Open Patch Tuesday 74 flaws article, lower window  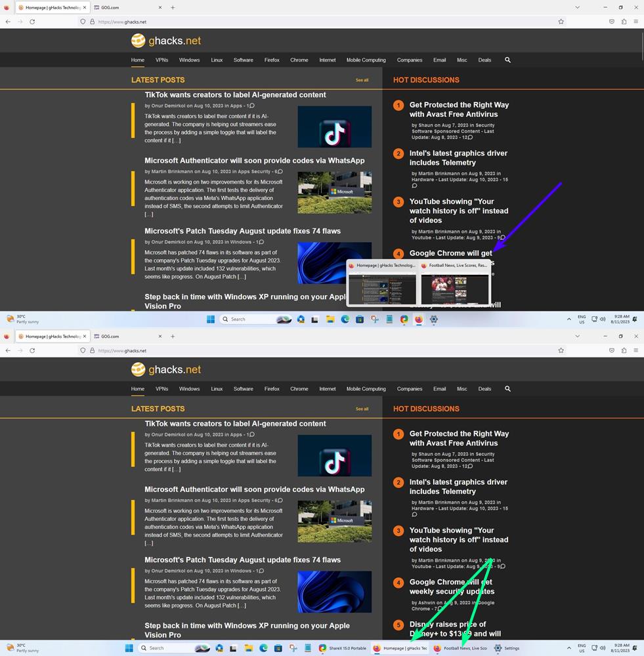point(242,560)
